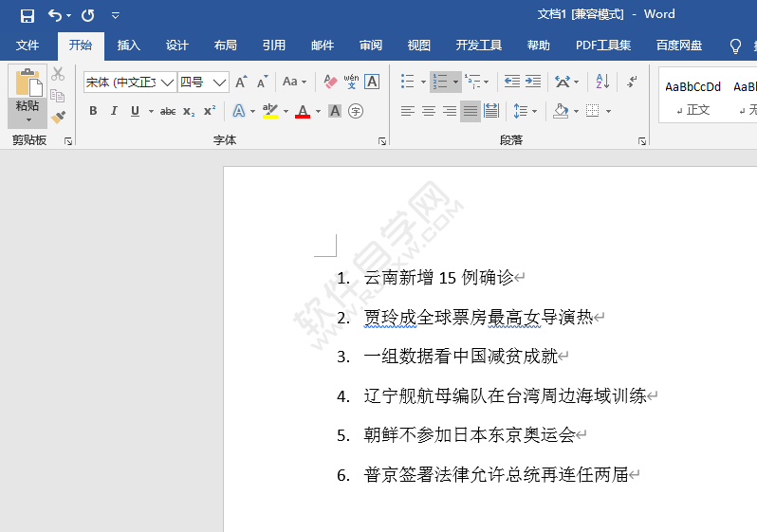The height and width of the screenshot is (532, 757).
Task: Open Asian layout options
Action: 566,82
